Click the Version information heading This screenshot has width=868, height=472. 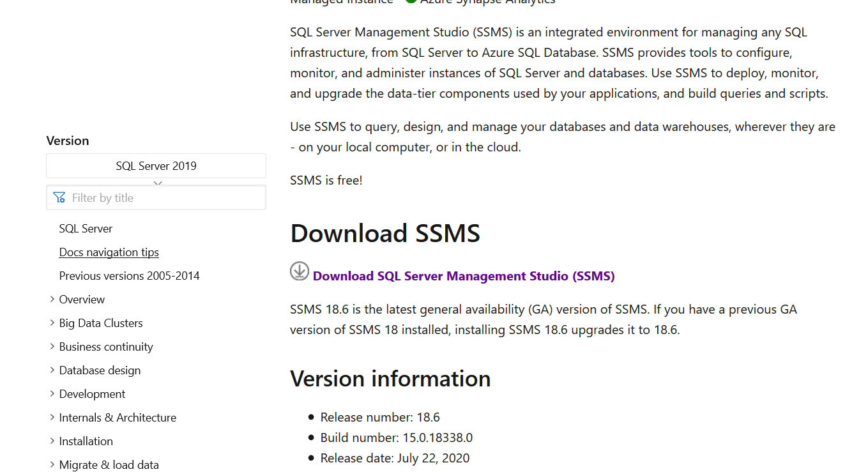390,379
